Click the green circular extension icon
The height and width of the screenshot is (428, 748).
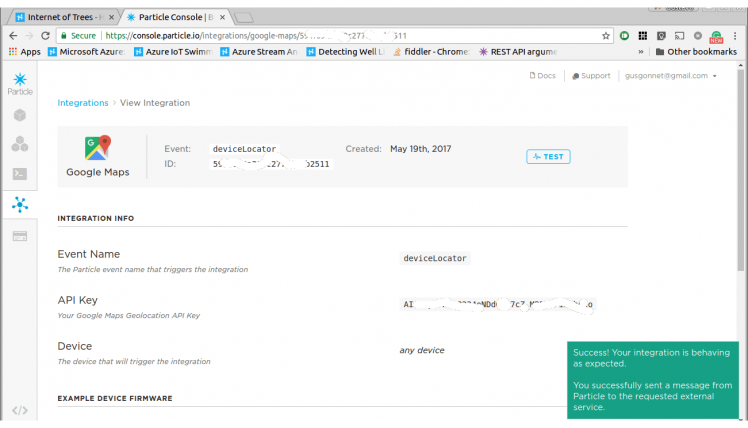(x=624, y=36)
